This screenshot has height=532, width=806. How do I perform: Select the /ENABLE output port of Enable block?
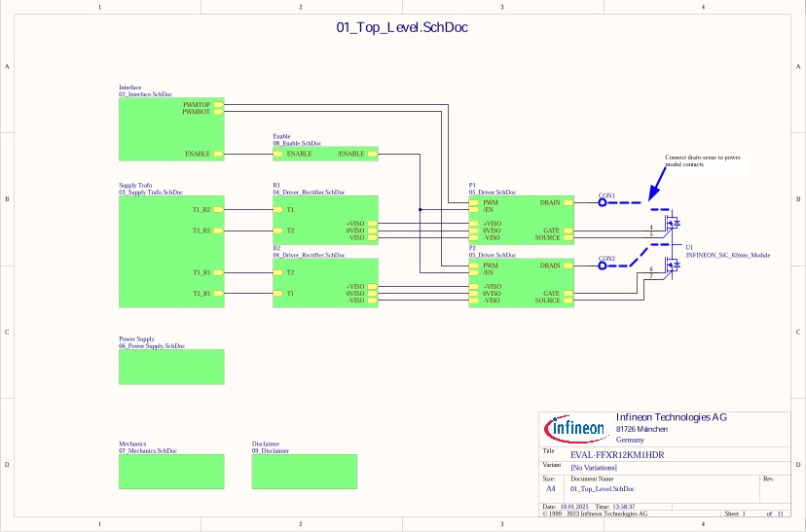[x=372, y=154]
